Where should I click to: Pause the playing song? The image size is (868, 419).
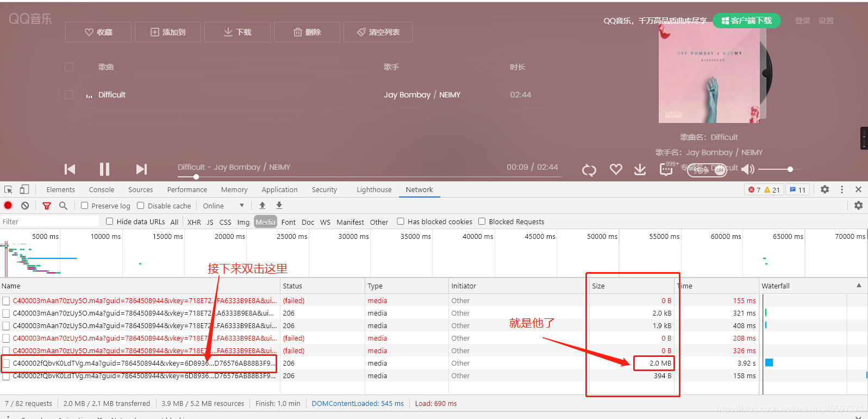click(x=104, y=169)
